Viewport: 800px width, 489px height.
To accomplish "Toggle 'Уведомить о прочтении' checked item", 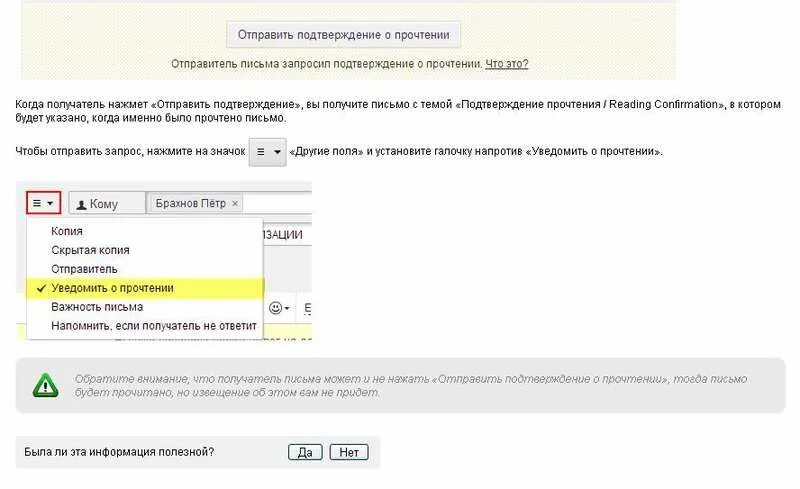I will point(145,288).
